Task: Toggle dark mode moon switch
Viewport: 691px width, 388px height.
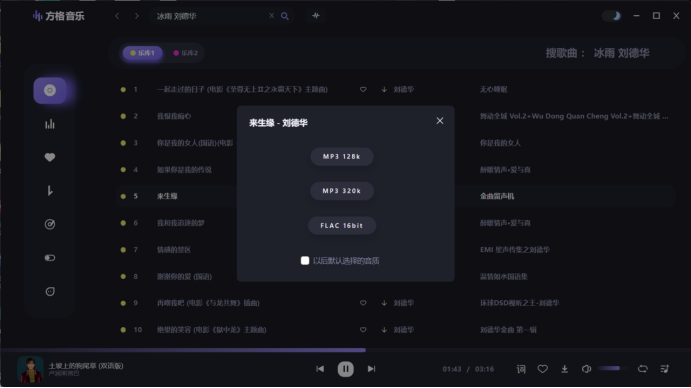Action: 612,16
